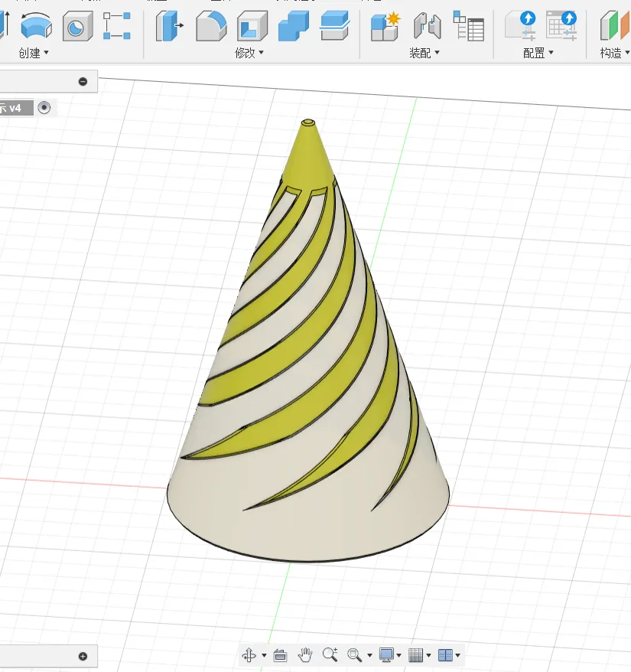Screen dimensions: 631x672
Task: Click the Zoom magnifier tool
Action: tap(329, 655)
